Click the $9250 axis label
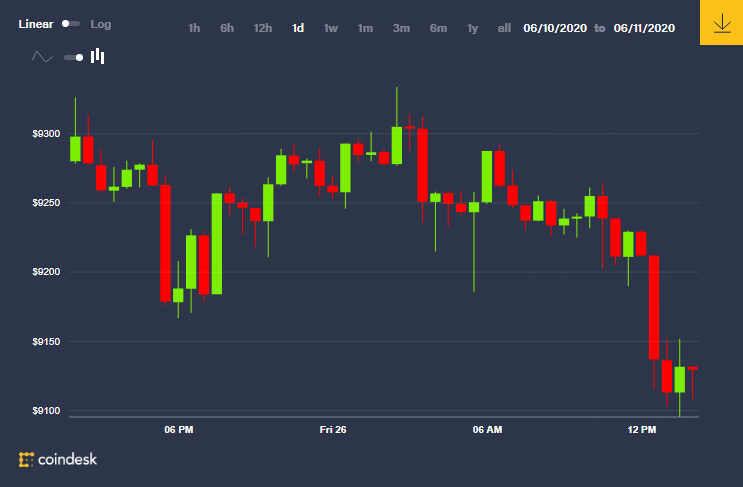 (x=46, y=203)
